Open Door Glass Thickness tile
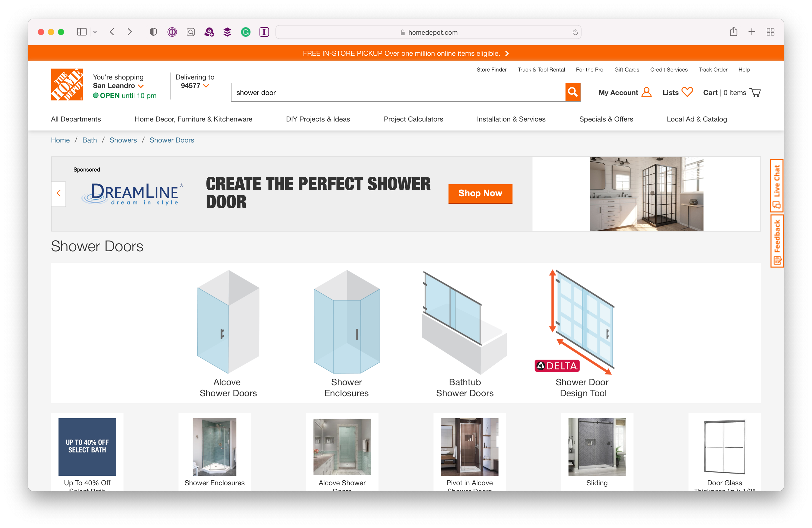Viewport: 812px width, 528px height. coord(724,452)
